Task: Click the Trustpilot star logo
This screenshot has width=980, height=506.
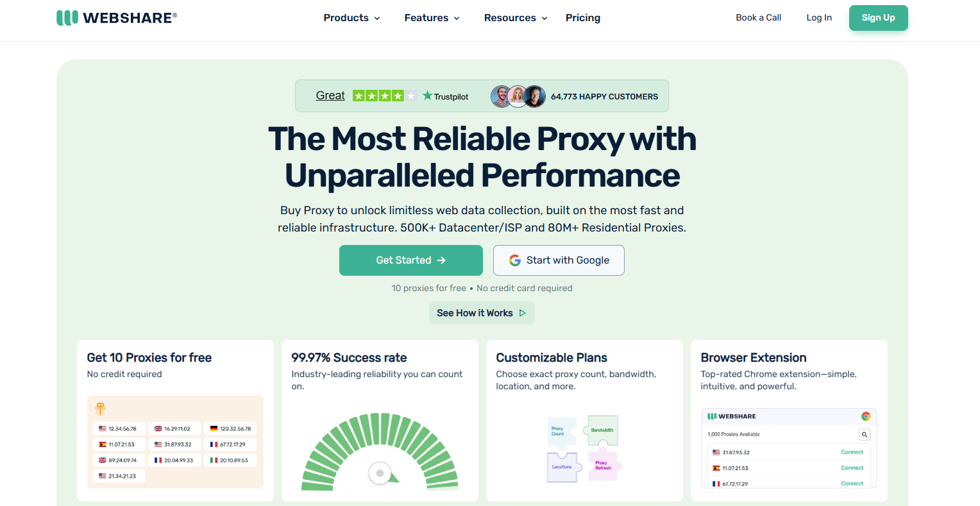Action: click(x=428, y=96)
